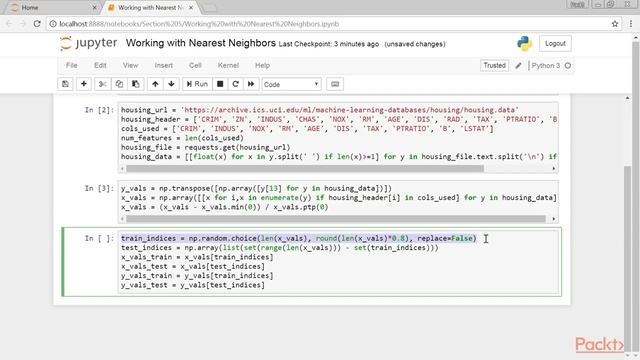Image resolution: width=640 pixels, height=360 pixels.
Task: Click the y_vals np.transpose code line
Action: point(256,188)
